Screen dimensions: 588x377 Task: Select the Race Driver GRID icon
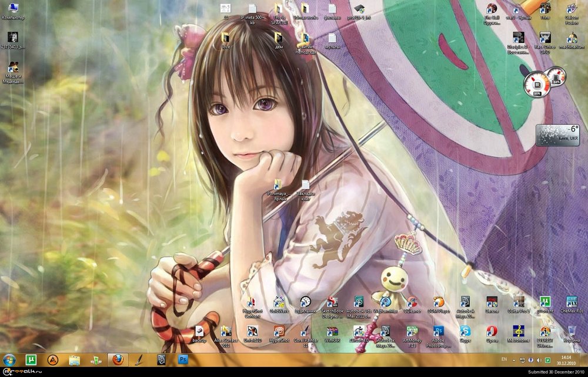pos(544,38)
